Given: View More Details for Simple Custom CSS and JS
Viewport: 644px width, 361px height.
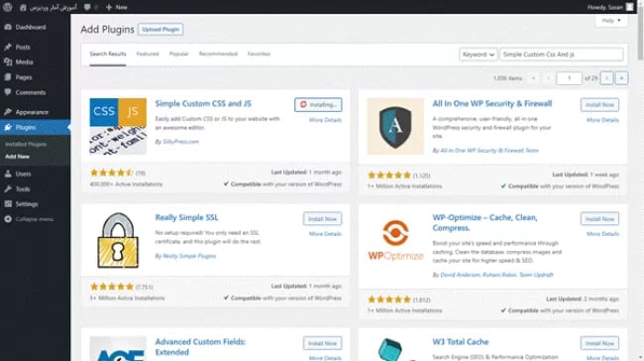Looking at the screenshot, I should click(325, 120).
